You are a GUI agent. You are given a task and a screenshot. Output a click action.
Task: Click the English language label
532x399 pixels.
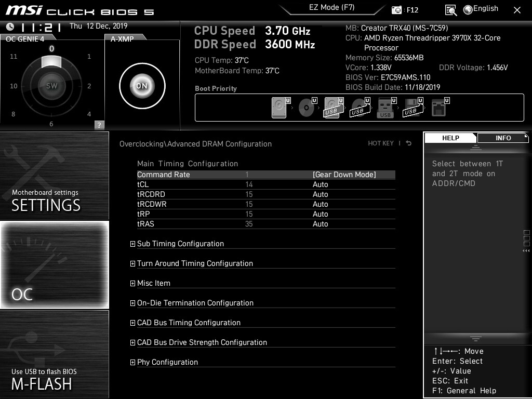[x=486, y=8]
